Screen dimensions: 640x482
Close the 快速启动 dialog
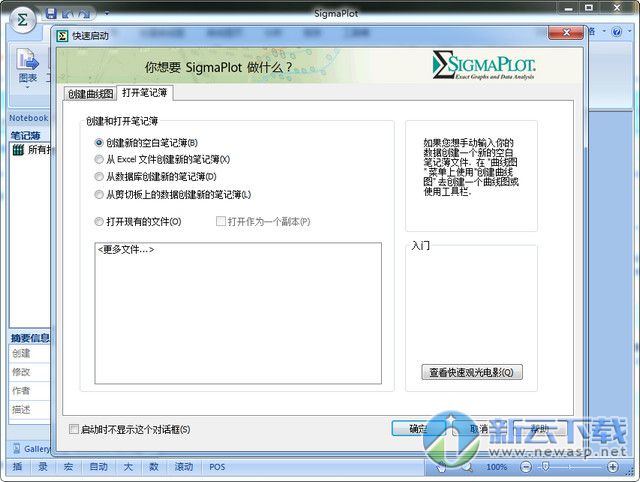(x=566, y=33)
